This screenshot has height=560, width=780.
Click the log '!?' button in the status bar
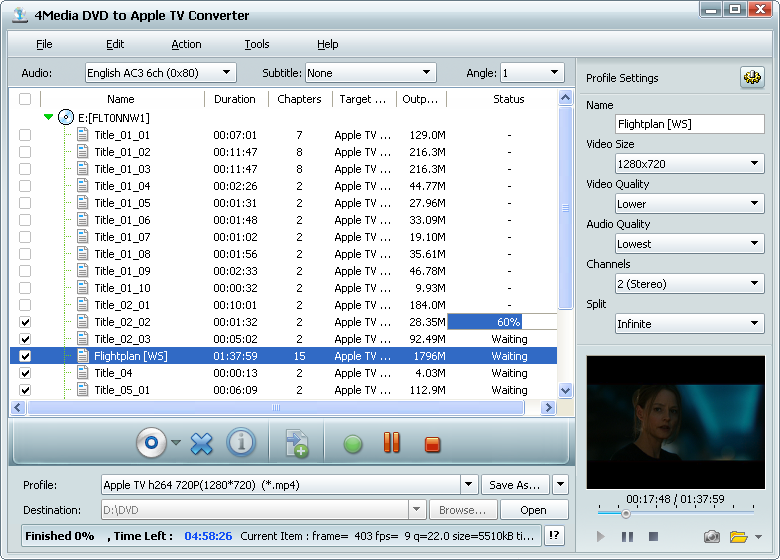point(554,536)
